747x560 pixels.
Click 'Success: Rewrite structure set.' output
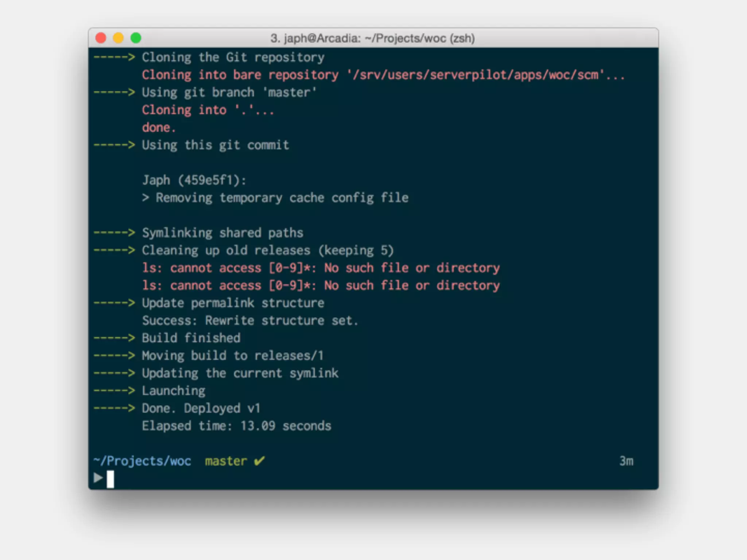click(x=250, y=320)
